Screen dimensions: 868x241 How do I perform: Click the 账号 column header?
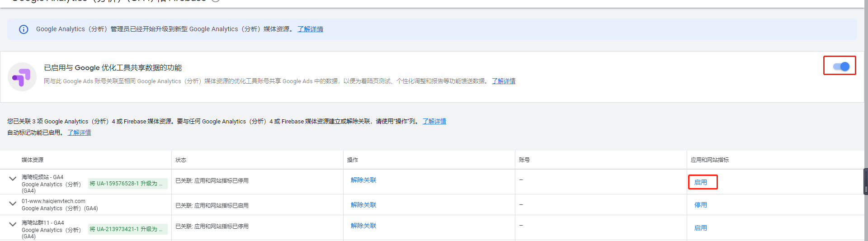point(524,160)
